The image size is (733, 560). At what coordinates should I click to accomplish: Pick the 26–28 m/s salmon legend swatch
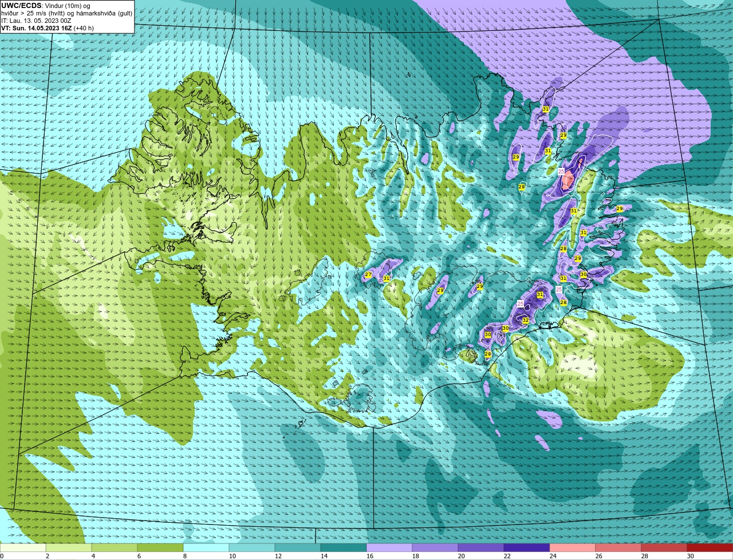pyautogui.click(x=618, y=547)
